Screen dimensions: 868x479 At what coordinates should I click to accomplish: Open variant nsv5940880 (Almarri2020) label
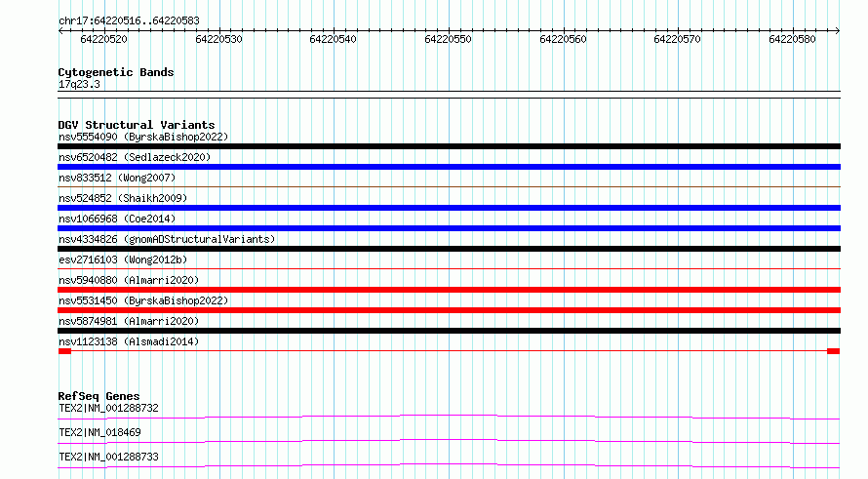(129, 280)
